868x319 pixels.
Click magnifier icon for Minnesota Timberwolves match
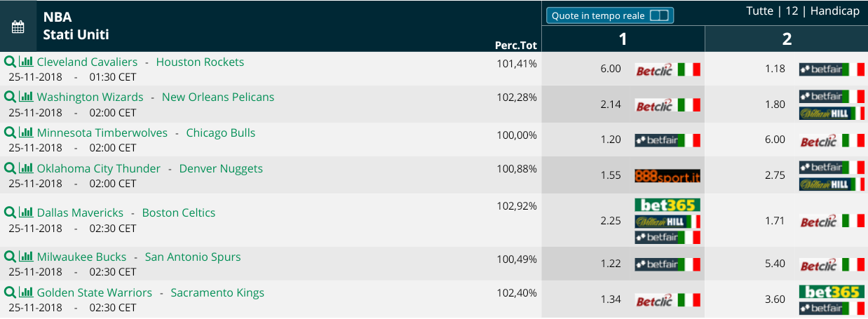[10, 133]
